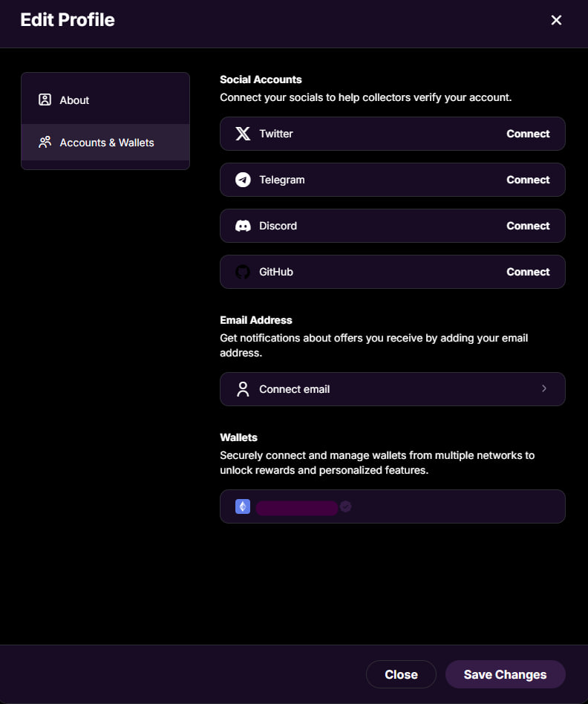The width and height of the screenshot is (588, 704).
Task: Click the GitHub row label
Action: [x=276, y=272]
